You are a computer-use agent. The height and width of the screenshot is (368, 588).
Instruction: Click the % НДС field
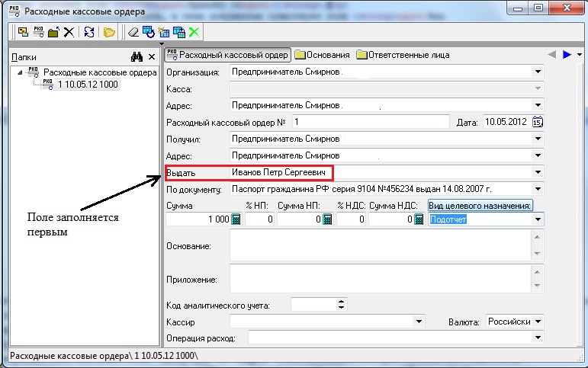pyautogui.click(x=352, y=219)
